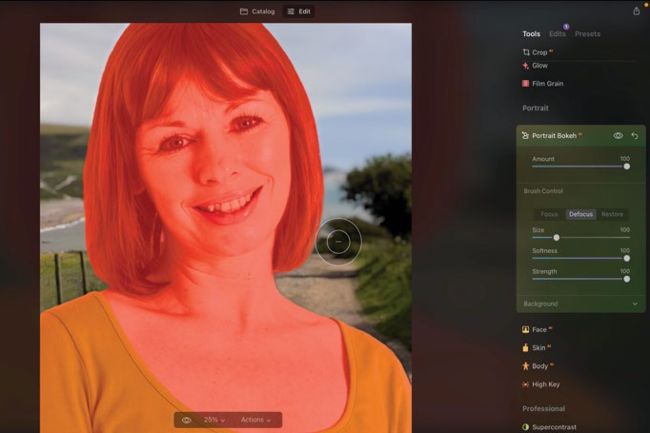
Task: Toggle Portrait Bokeh visibility eye icon
Action: click(618, 135)
